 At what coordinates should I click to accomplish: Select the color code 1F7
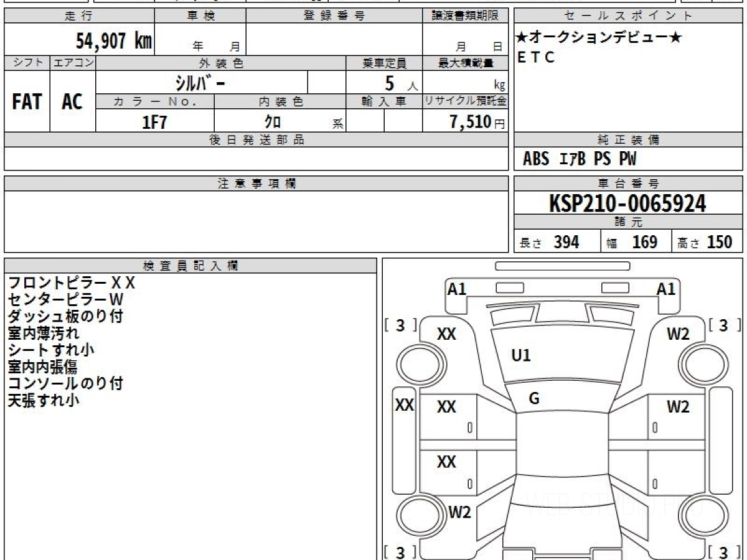(155, 121)
